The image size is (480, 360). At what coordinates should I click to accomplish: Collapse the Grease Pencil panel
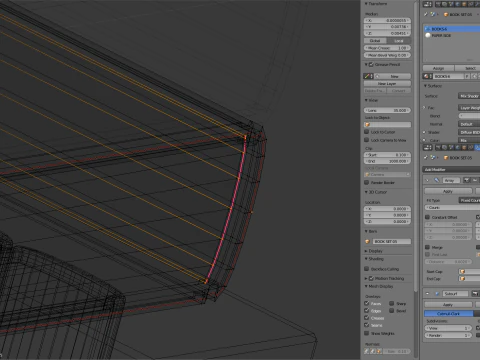(366, 65)
